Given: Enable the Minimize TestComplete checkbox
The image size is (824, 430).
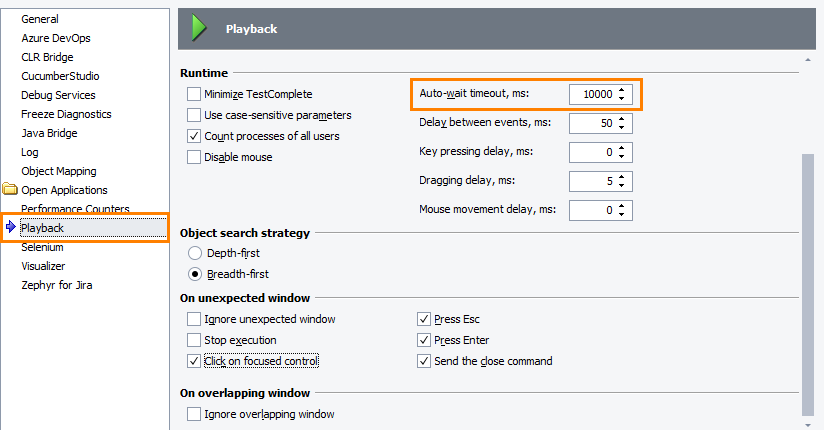Looking at the screenshot, I should (x=194, y=94).
